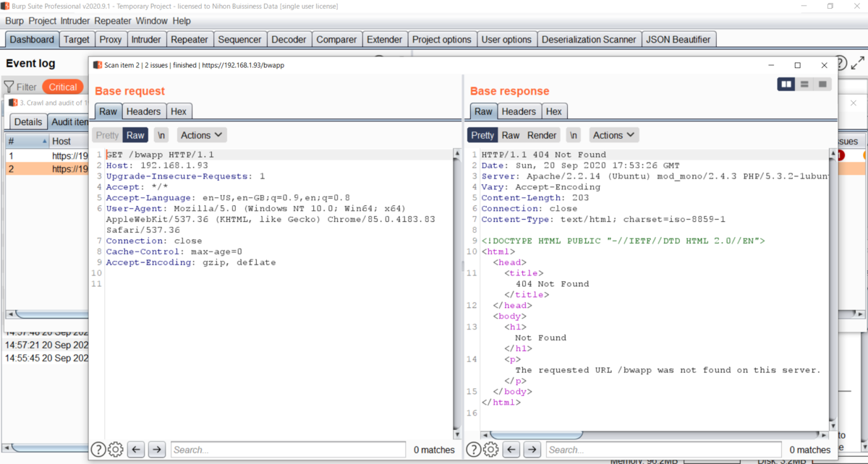Minimize the Scan item 2 window

[771, 65]
